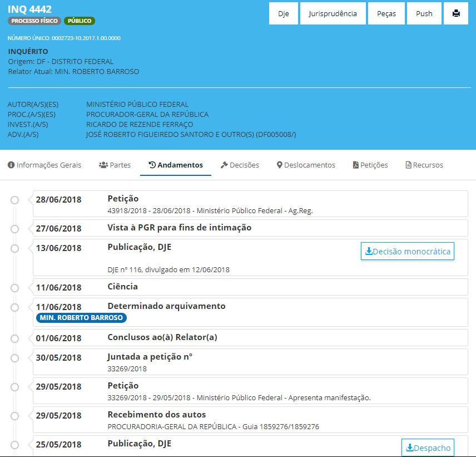Click 'MINISTÉRIO PÚBLICO FEDERAL' party name
This screenshot has height=457, width=476.
(137, 104)
